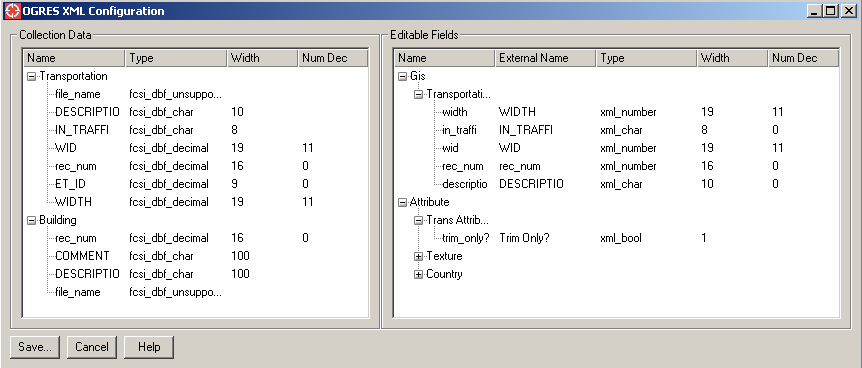
Task: Click fcsi_dbf_char type of COMMENT row
Action: 161,256
